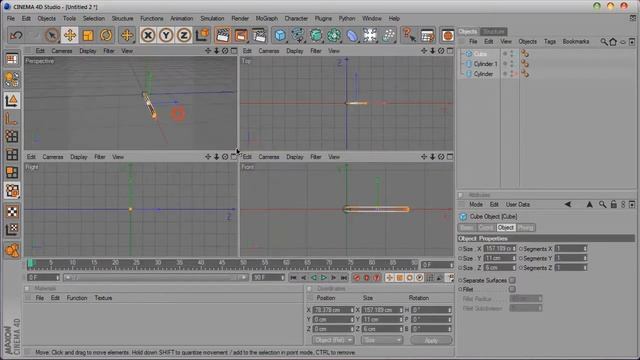Switch to Polygons mode in left sidebar

click(x=12, y=172)
